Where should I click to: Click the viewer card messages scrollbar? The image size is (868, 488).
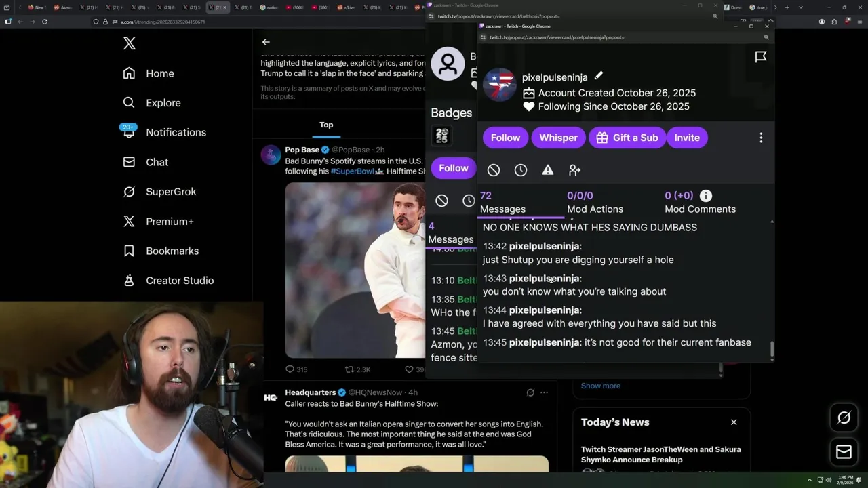pos(772,350)
